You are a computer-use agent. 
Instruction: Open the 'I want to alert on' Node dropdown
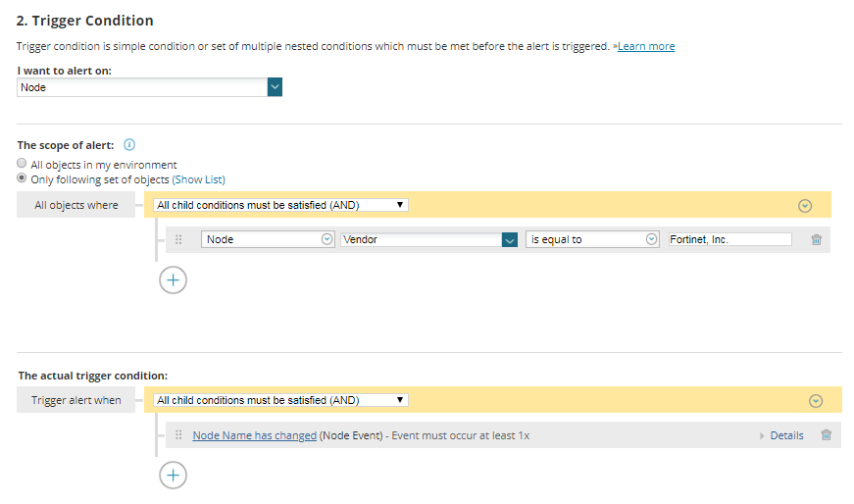(x=149, y=87)
